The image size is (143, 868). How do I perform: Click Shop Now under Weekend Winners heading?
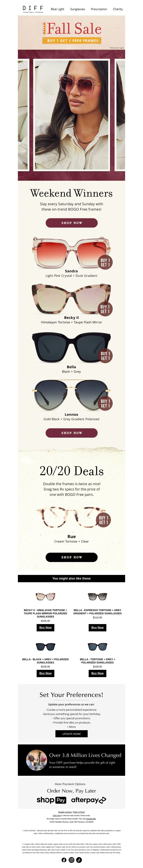[71, 223]
